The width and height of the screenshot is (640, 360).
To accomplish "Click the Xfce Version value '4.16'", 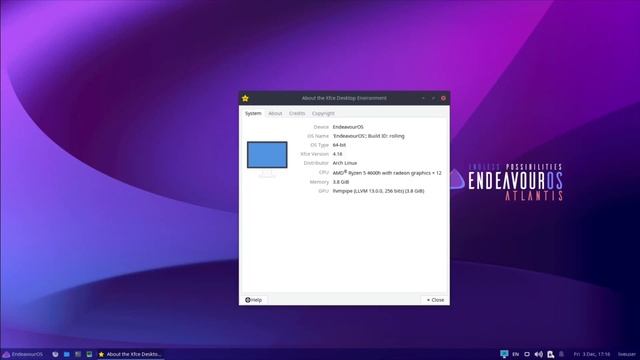I will (338, 154).
